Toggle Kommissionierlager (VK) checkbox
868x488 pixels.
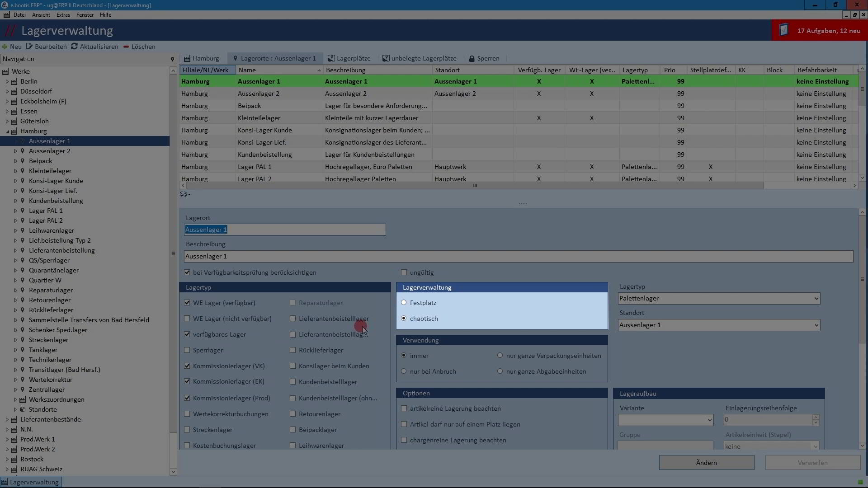(x=187, y=366)
